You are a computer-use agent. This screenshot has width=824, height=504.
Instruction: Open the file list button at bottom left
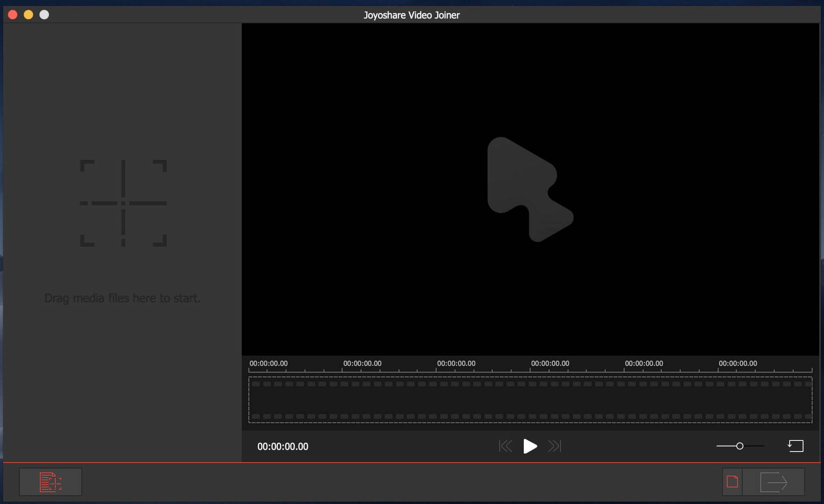(x=51, y=482)
